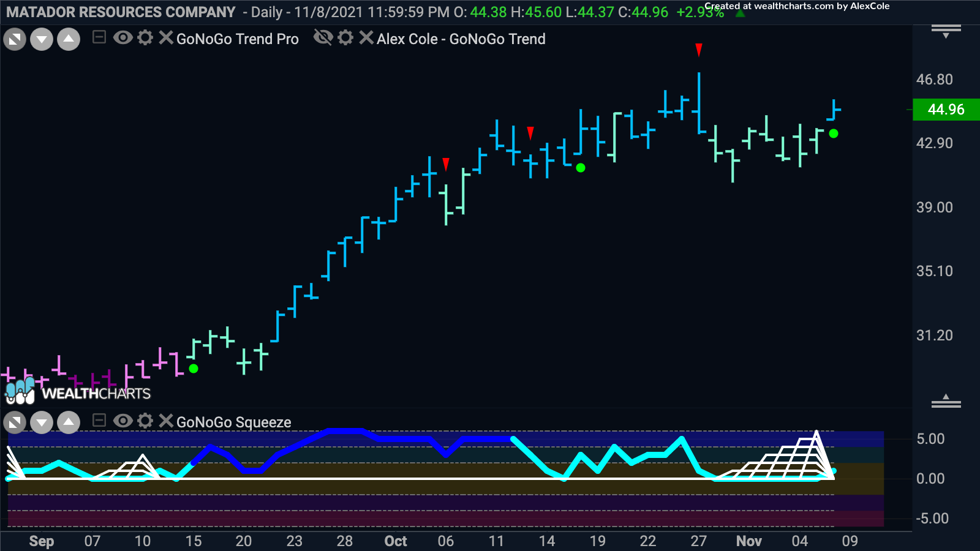Click the GoNoGo Squeeze label
This screenshot has width=980, height=551.
234,422
